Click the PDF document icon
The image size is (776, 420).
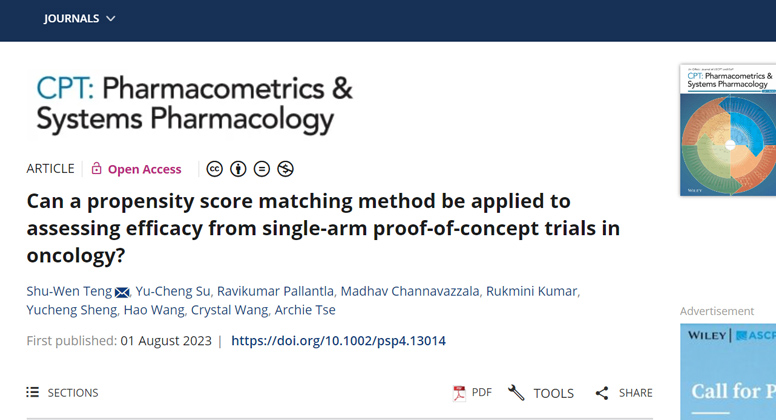click(x=460, y=393)
